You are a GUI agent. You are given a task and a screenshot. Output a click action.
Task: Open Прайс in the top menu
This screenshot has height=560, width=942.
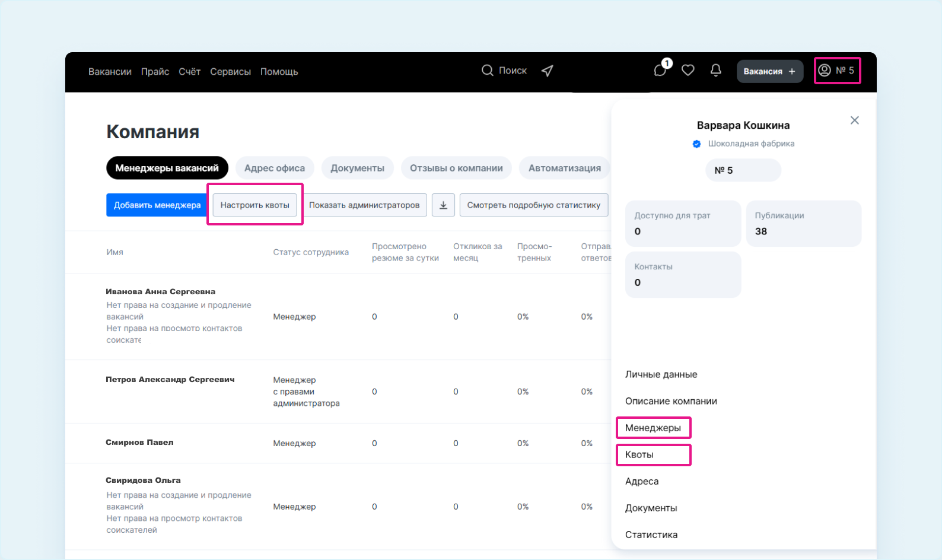click(155, 72)
